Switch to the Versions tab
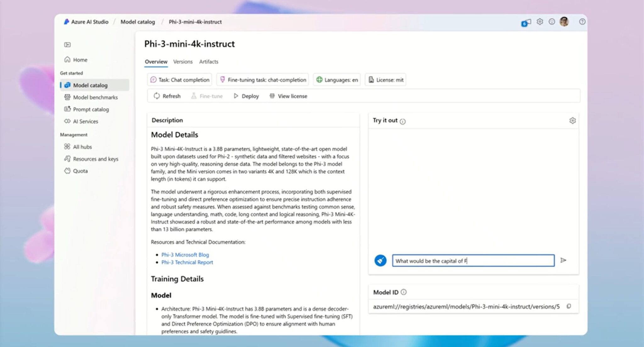 pyautogui.click(x=183, y=62)
